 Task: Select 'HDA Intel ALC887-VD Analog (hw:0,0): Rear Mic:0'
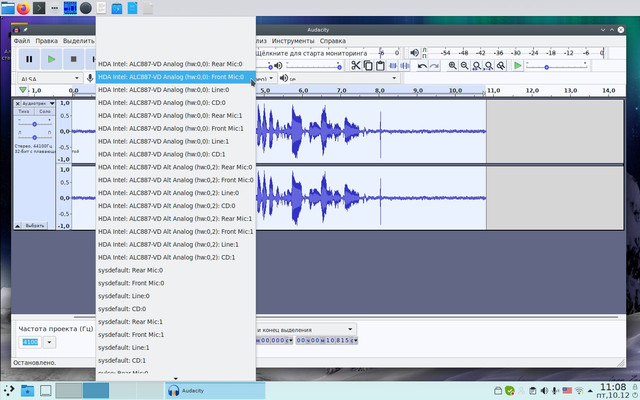pos(176,64)
